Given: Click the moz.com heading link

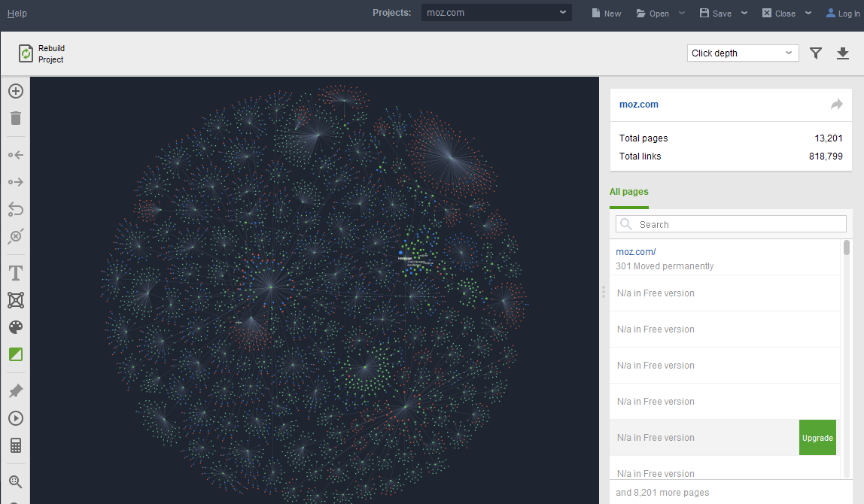Looking at the screenshot, I should [x=639, y=104].
